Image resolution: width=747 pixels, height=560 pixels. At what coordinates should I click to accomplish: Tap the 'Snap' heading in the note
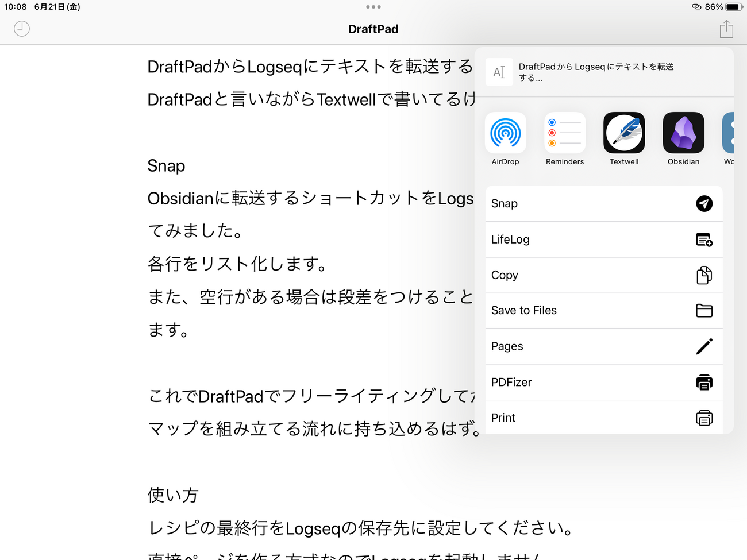(x=166, y=166)
